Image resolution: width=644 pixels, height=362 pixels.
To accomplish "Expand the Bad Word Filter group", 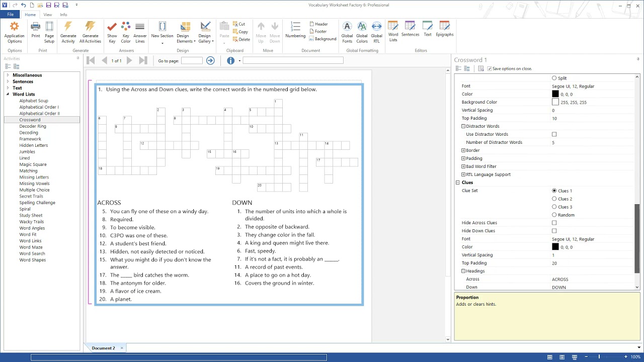I will coord(463,166).
